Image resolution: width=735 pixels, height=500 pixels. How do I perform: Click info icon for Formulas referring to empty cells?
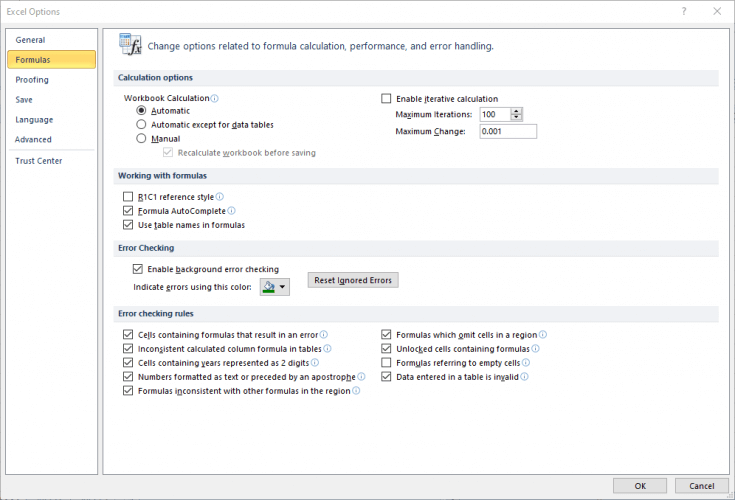click(526, 363)
